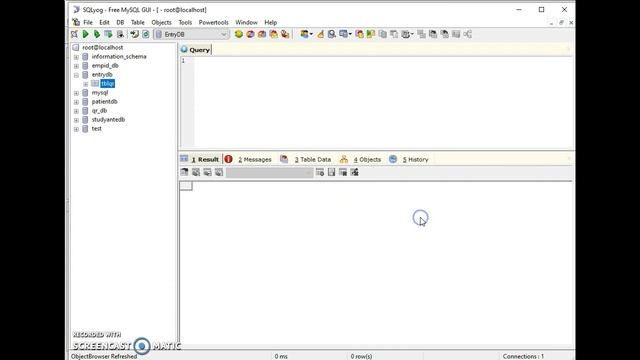Click the blue clock icon beside the History tab
Viewport: 640px width, 360px height.
(x=393, y=159)
